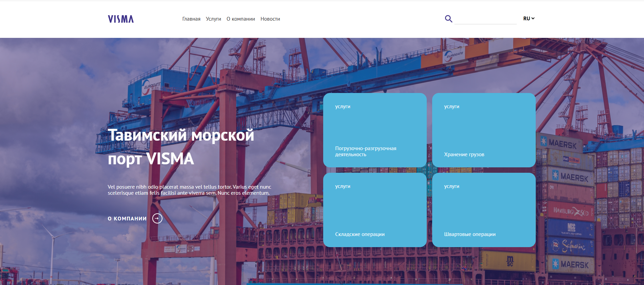Viewport: 644px width, 285px height.
Task: Click the Vel posuere nibh odio paragraph
Action: click(x=190, y=190)
